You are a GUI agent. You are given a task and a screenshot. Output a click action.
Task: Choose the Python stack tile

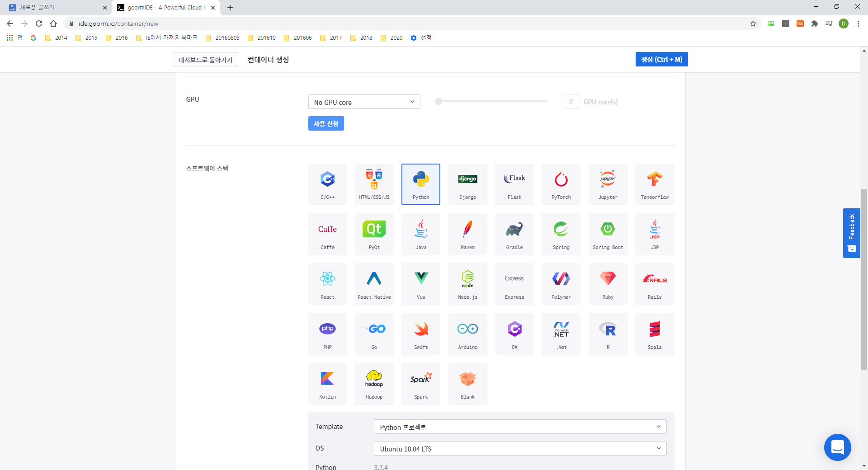[421, 184]
